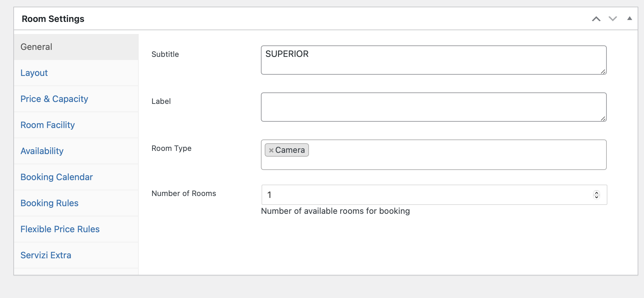Viewport: 644px width, 298px height.
Task: Click into the empty Label text area
Action: pyautogui.click(x=434, y=107)
